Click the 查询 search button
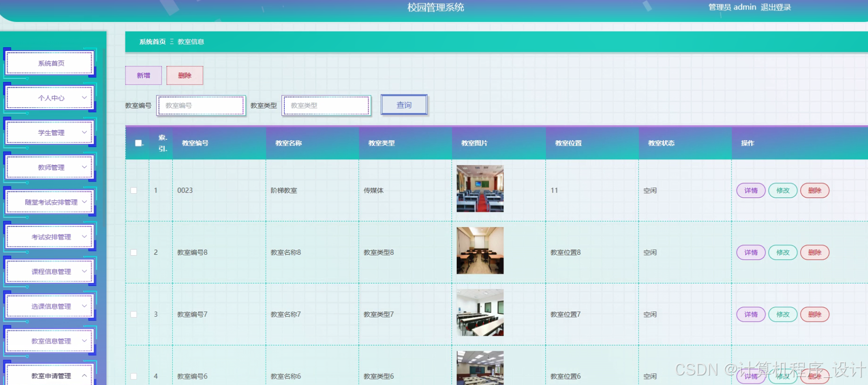868x385 pixels. point(404,105)
